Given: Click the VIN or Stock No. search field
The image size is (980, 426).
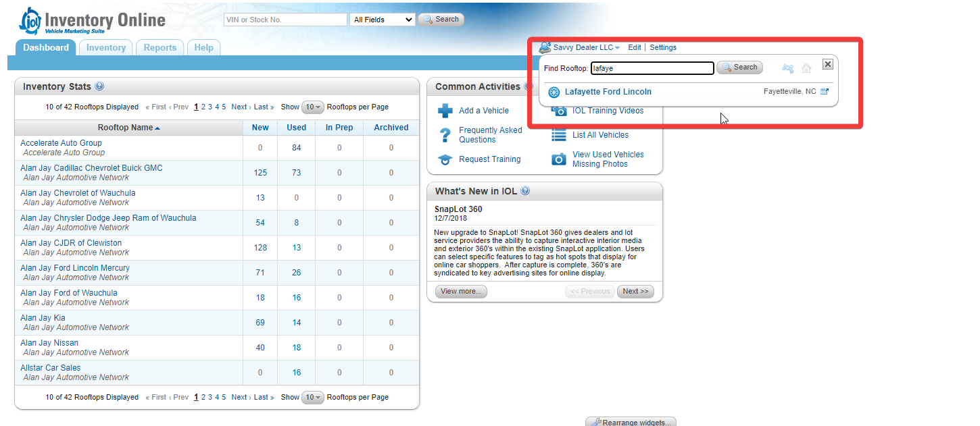Looking at the screenshot, I should [285, 20].
